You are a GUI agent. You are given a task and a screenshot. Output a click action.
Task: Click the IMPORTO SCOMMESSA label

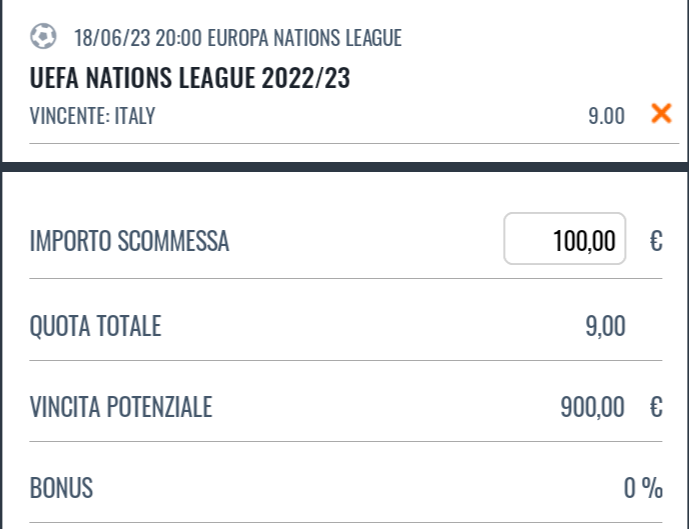130,241
